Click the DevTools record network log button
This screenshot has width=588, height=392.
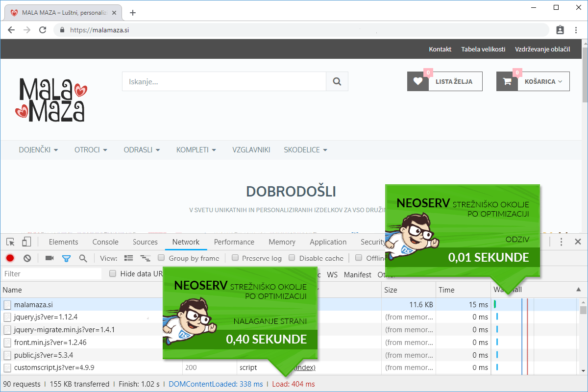pyautogui.click(x=10, y=258)
